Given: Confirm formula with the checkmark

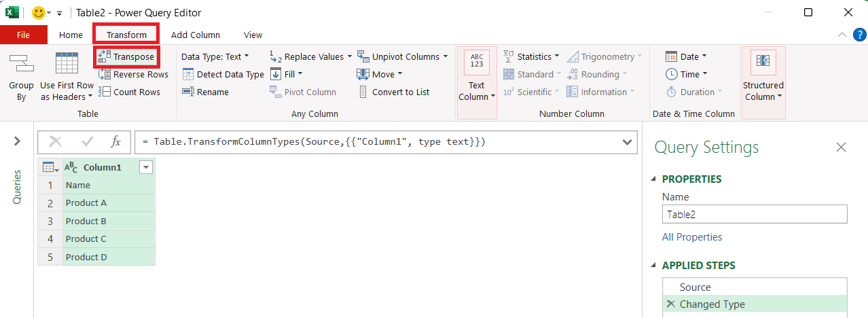Looking at the screenshot, I should click(88, 142).
